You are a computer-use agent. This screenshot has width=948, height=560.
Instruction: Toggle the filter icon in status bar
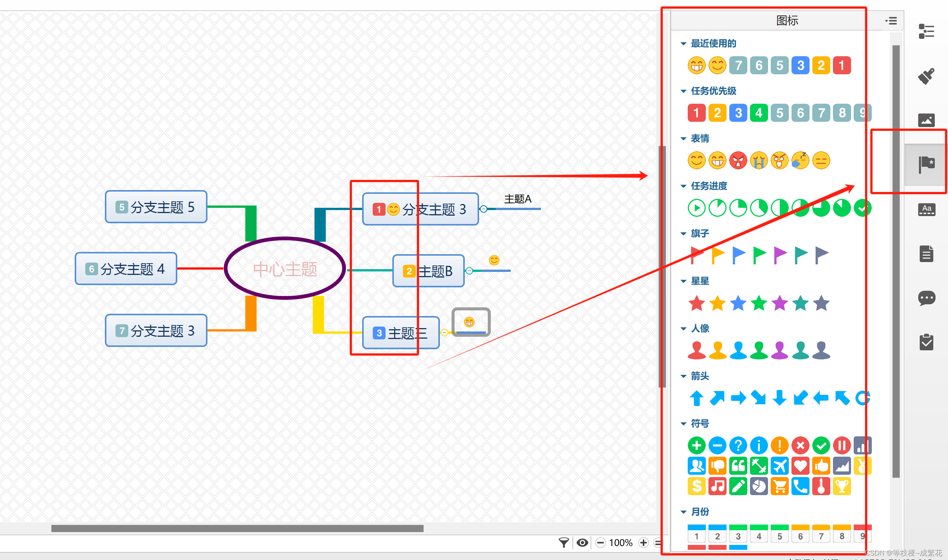(x=564, y=543)
